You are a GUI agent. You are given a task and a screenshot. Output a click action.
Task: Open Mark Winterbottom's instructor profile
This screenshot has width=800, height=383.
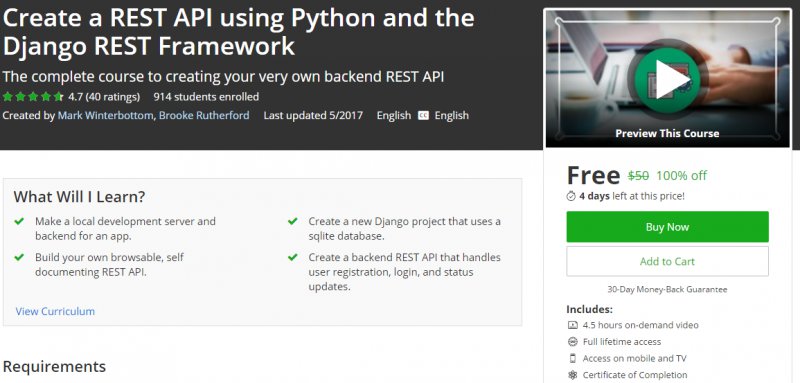(x=105, y=115)
